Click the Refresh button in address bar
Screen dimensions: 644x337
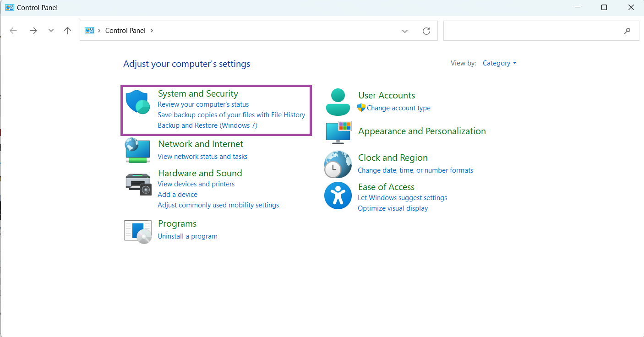(426, 31)
